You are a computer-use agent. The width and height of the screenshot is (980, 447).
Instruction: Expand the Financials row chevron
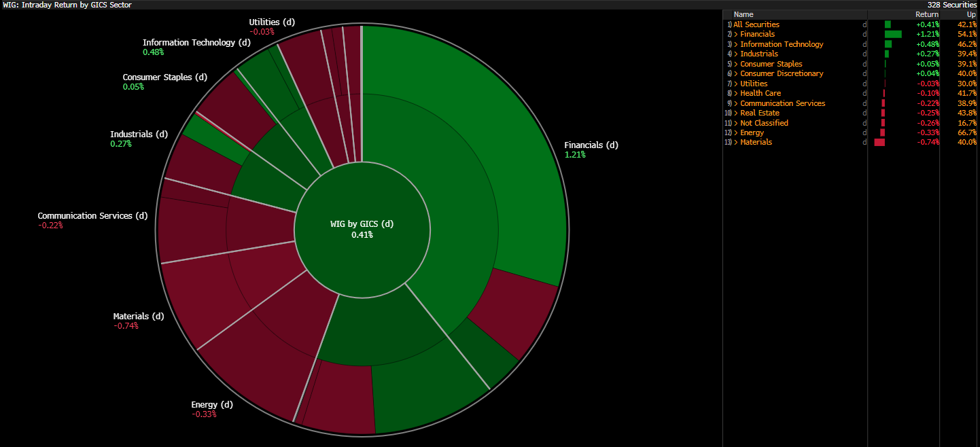pos(735,34)
